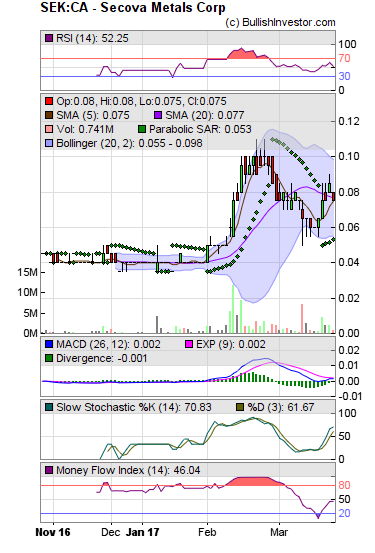
Task: Click the 5M volume axis label
Action: coord(30,313)
